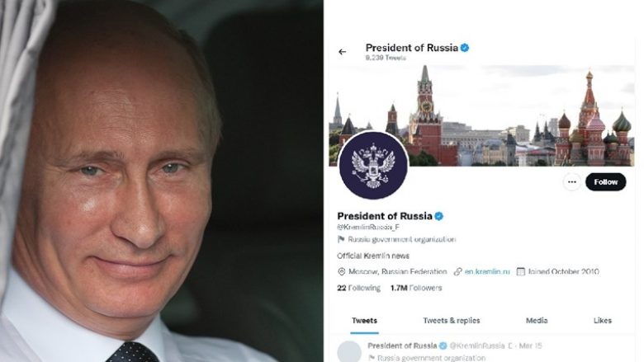This screenshot has height=362, width=644.
Task: Open the en.kremlin.ru link
Action: click(x=487, y=271)
